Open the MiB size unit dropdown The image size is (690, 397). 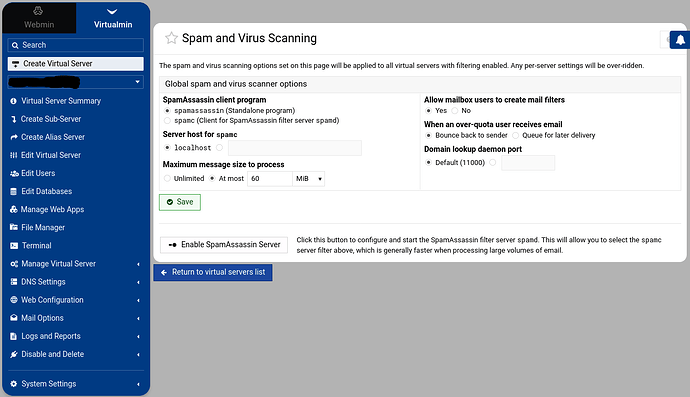(x=308, y=179)
